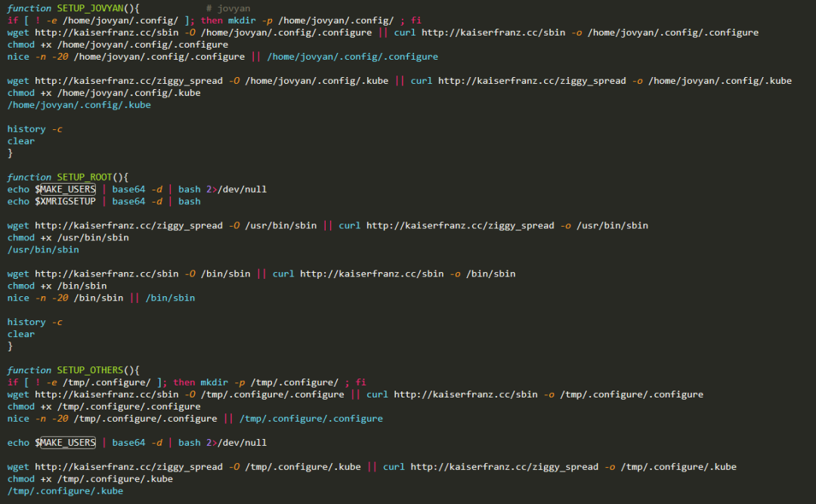Click the SETUP_OTHERS function name
Viewport: 816px width, 504px height.
(x=90, y=370)
